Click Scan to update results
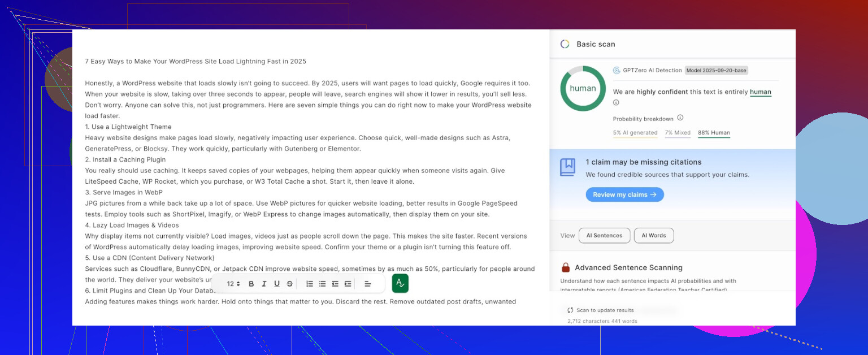 601,310
